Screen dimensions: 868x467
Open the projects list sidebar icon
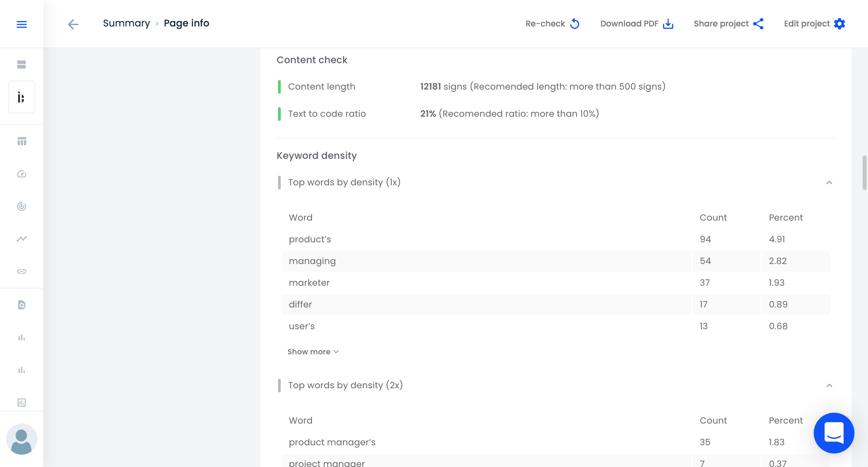22,64
